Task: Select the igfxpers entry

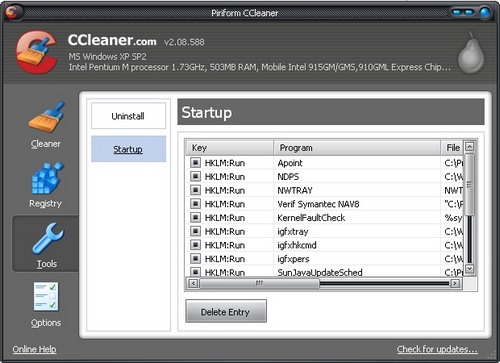Action: click(x=293, y=259)
